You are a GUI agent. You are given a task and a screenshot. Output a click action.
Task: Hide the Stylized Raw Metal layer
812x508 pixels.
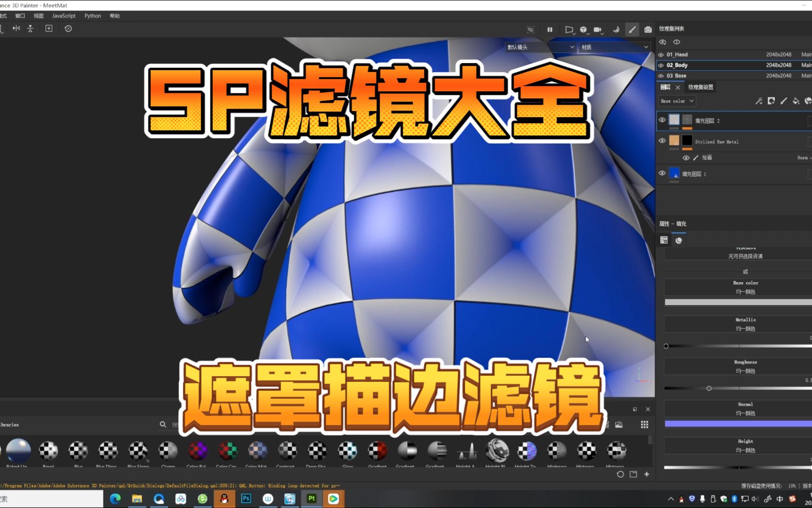point(662,141)
